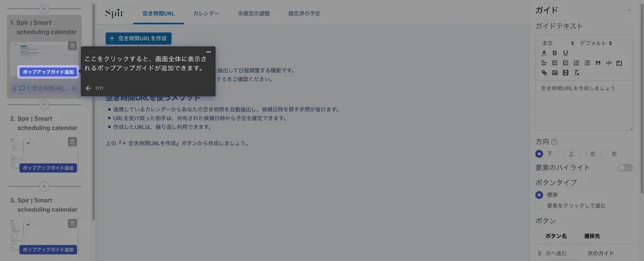The height and width of the screenshot is (261, 644).
Task: Delete step 2 using its trash icon
Action: pyautogui.click(x=72, y=142)
